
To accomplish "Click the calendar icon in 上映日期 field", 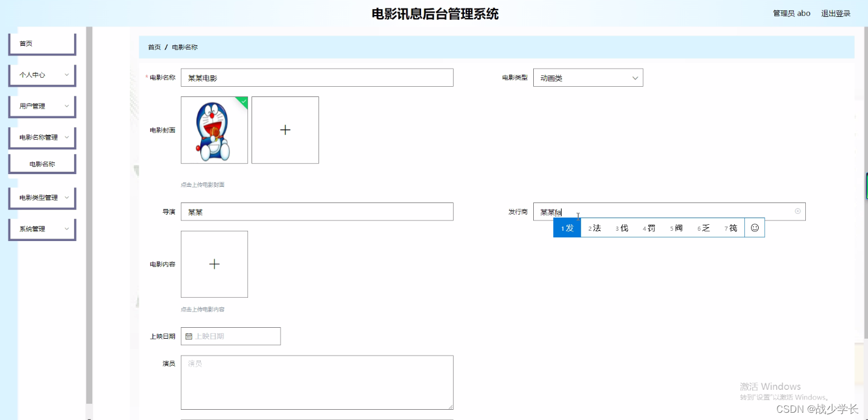I will tap(189, 336).
